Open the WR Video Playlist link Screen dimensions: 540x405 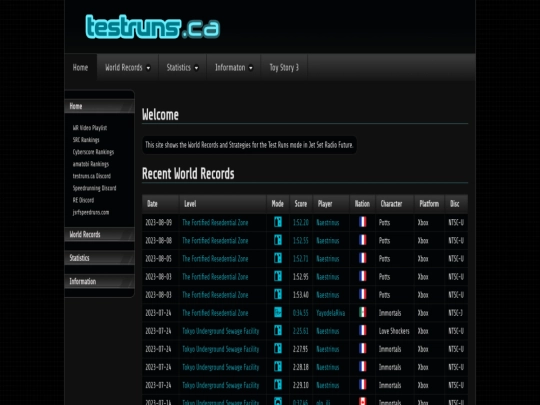tap(90, 128)
